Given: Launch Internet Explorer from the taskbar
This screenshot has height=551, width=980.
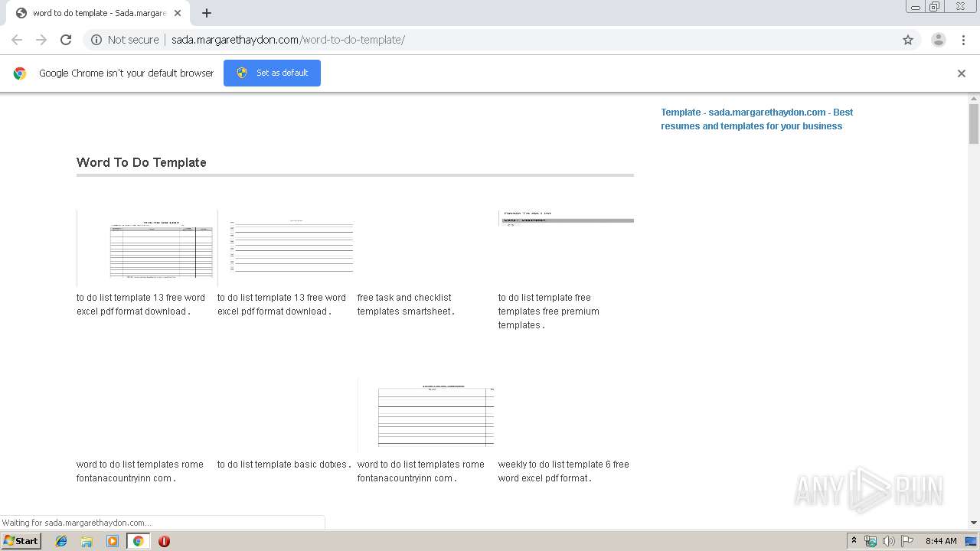Looking at the screenshot, I should pyautogui.click(x=61, y=541).
